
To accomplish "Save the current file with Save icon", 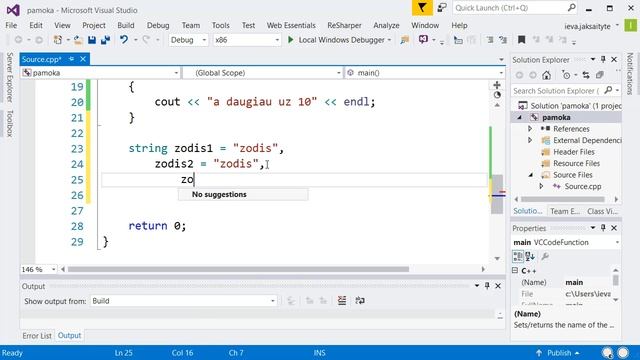I will [92, 40].
